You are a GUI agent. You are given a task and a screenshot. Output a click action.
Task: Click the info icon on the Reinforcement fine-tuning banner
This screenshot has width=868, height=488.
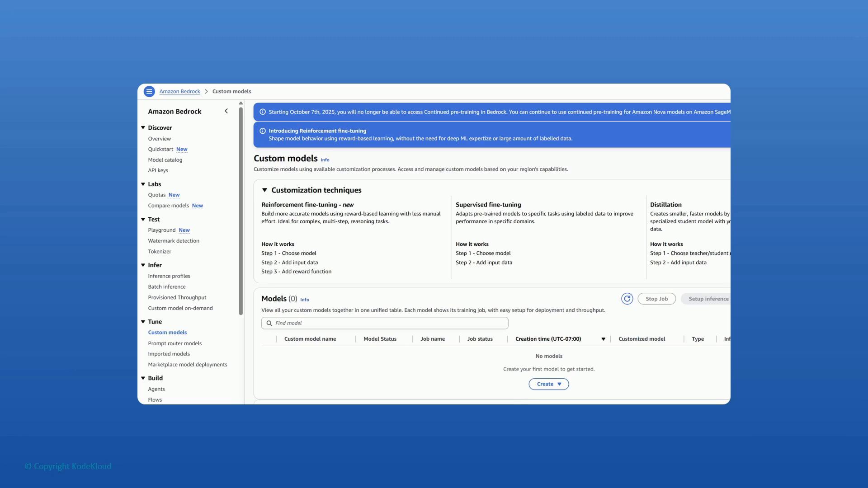point(263,131)
